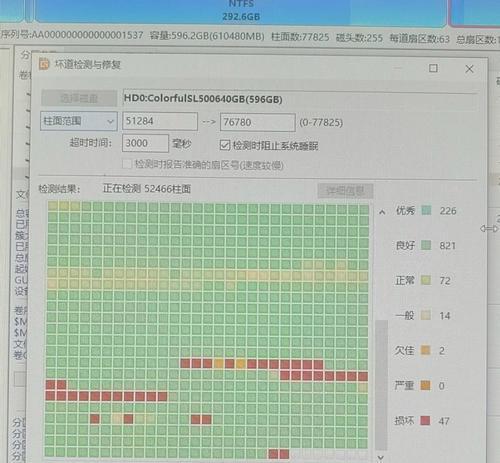
Task: Close the bad track detection dialog
Action: [x=469, y=69]
